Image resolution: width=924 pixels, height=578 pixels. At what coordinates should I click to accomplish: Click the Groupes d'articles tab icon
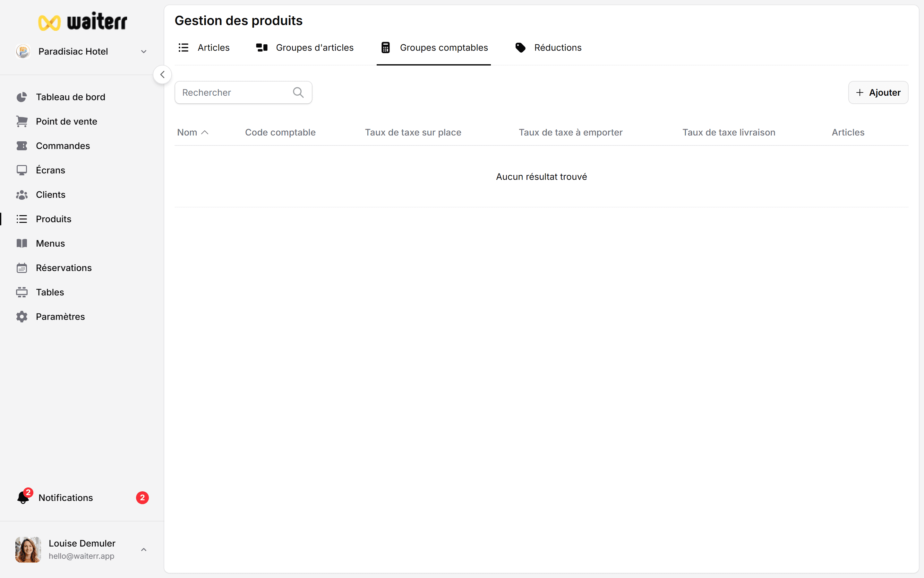coord(262,48)
